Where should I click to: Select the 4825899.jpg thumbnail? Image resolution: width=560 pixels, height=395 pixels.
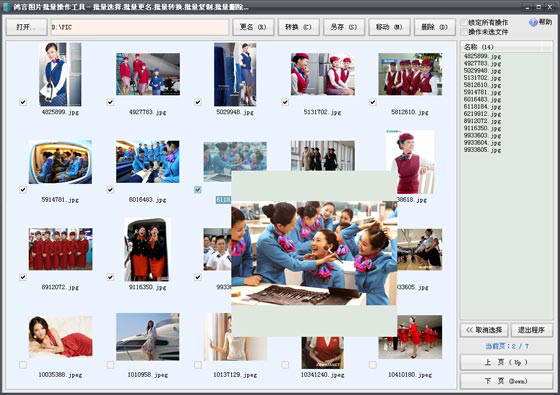point(60,74)
